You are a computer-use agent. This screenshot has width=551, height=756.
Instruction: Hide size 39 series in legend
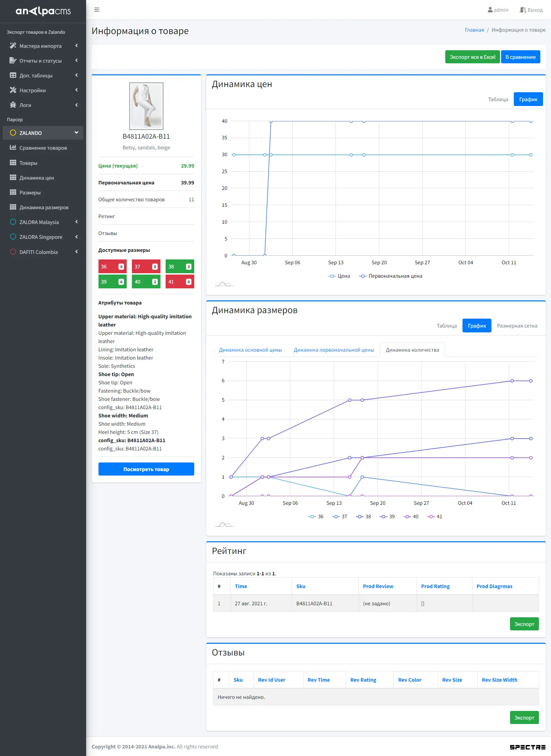[x=387, y=517]
